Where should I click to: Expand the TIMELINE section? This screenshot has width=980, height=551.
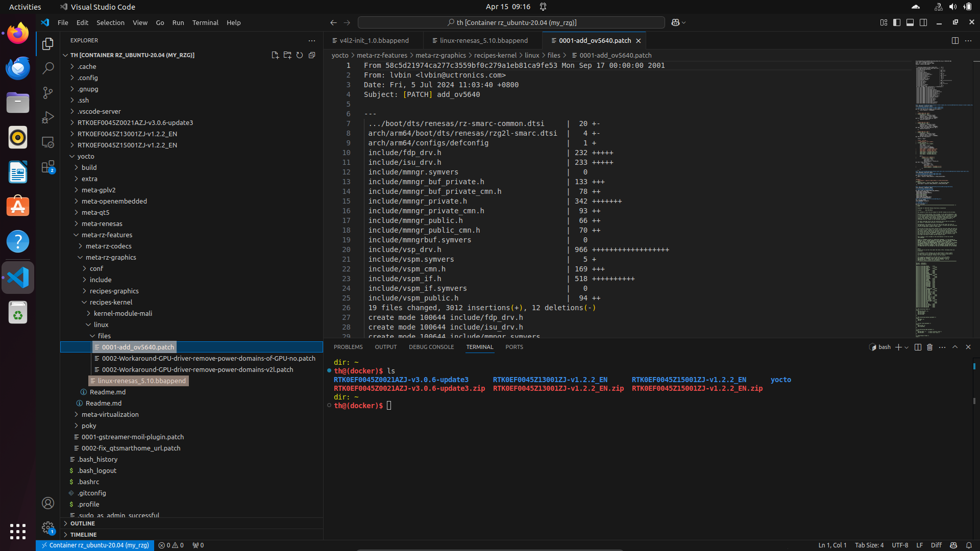click(191, 535)
